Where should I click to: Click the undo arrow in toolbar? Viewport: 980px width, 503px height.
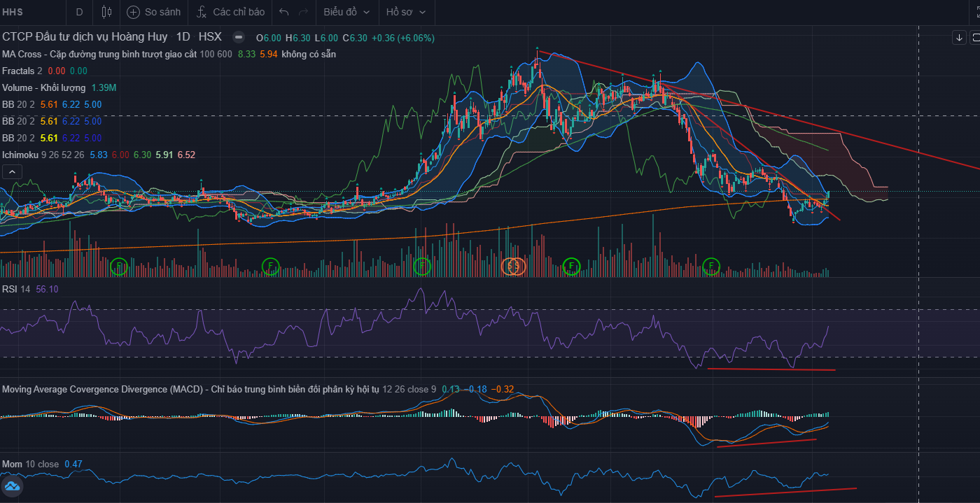[283, 12]
